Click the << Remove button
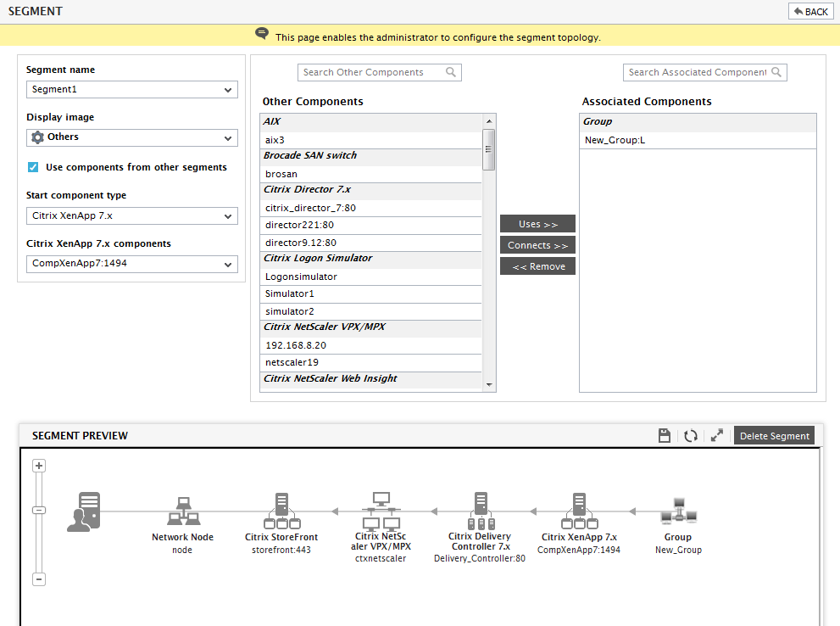This screenshot has height=626, width=840. 538,266
